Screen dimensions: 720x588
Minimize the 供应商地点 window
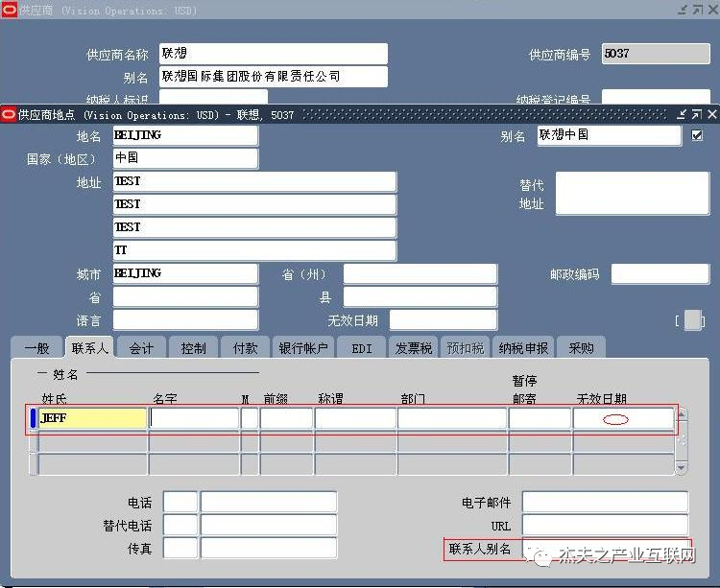pyautogui.click(x=682, y=114)
